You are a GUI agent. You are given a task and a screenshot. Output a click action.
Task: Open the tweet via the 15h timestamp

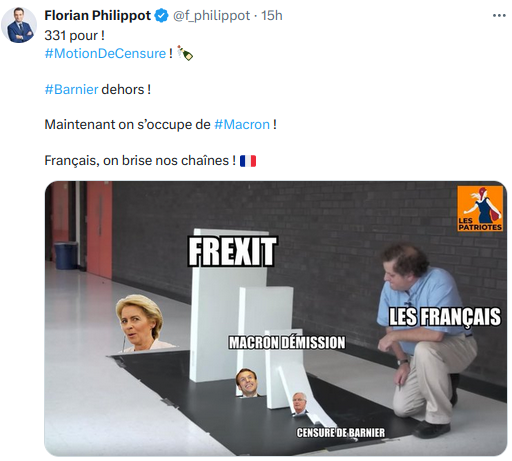click(272, 15)
